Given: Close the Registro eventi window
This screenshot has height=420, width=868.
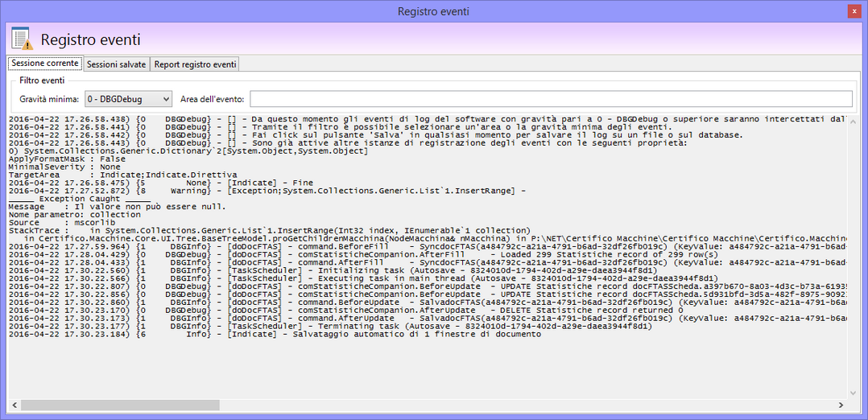Looking at the screenshot, I should (x=854, y=11).
